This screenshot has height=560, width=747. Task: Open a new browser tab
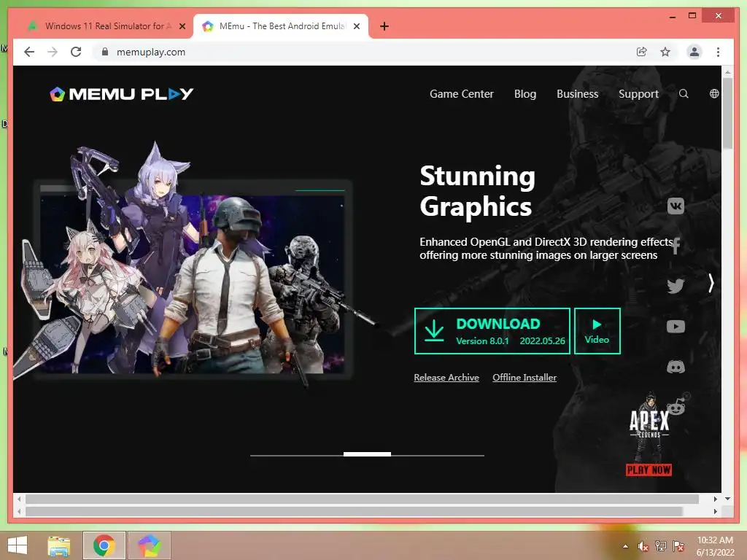click(x=384, y=26)
